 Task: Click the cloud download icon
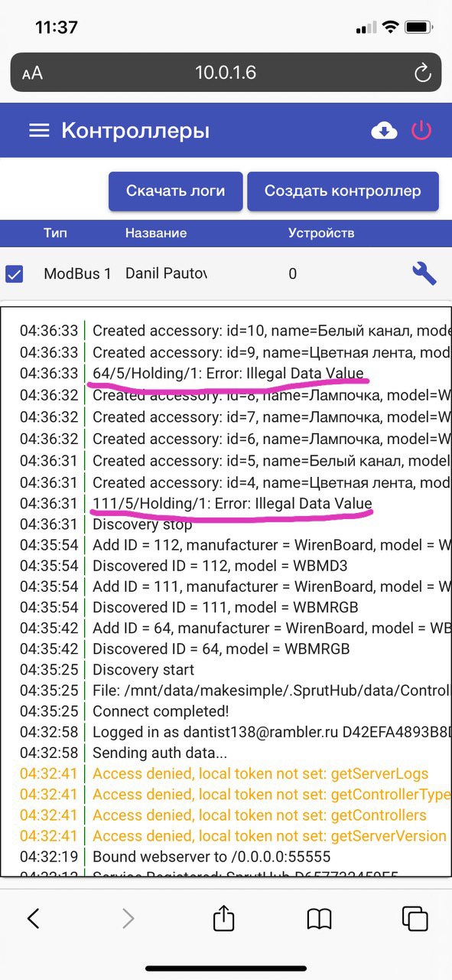(x=384, y=131)
